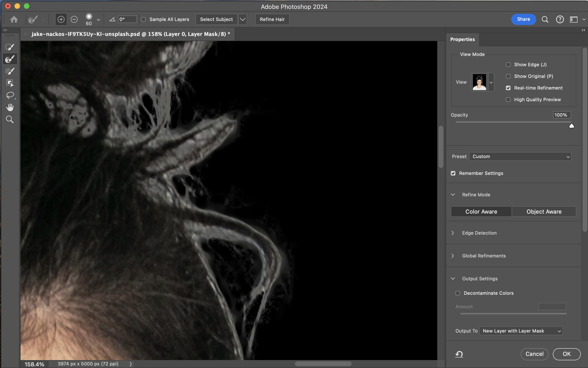Viewport: 588px width, 368px height.
Task: Click the subtract from selection icon
Action: 74,19
